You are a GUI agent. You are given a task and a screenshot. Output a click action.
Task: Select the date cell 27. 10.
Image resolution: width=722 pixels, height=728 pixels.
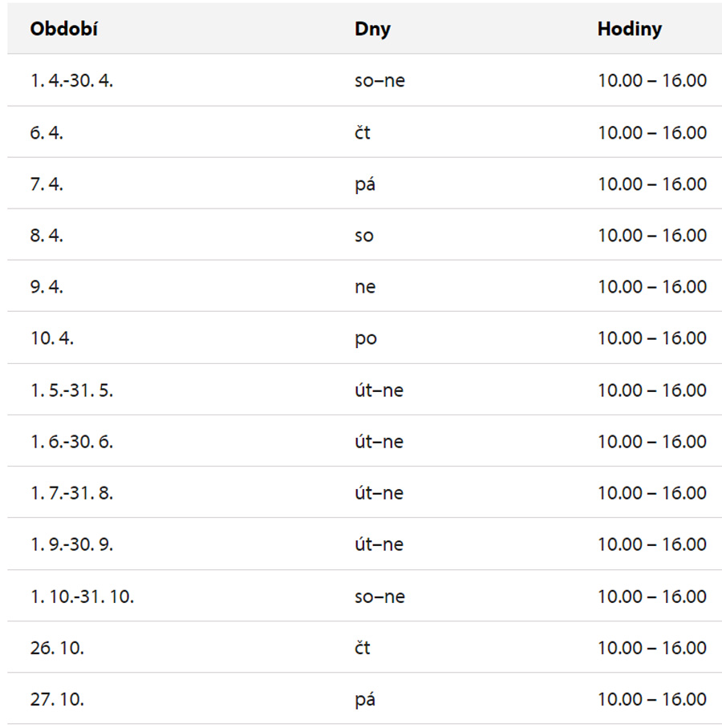(x=57, y=699)
